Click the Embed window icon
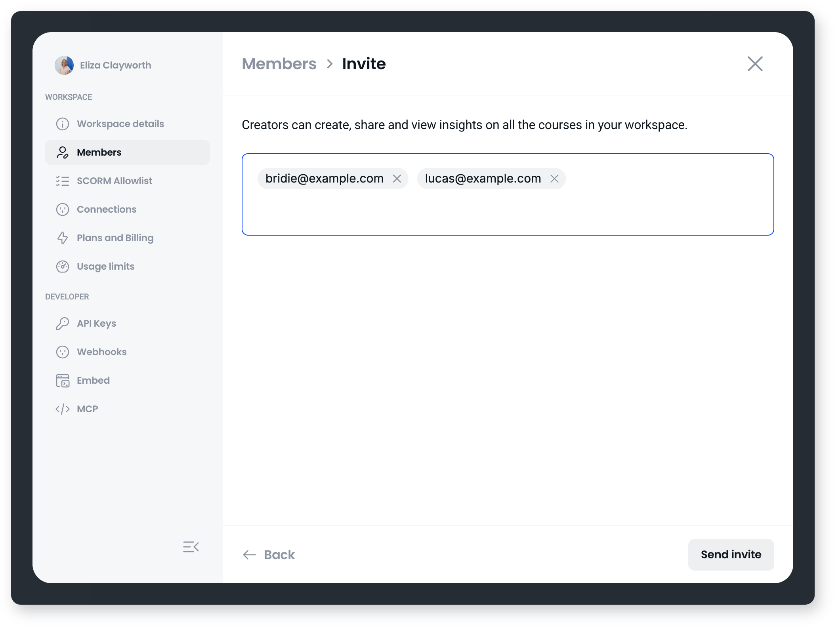The height and width of the screenshot is (630, 840). (63, 381)
